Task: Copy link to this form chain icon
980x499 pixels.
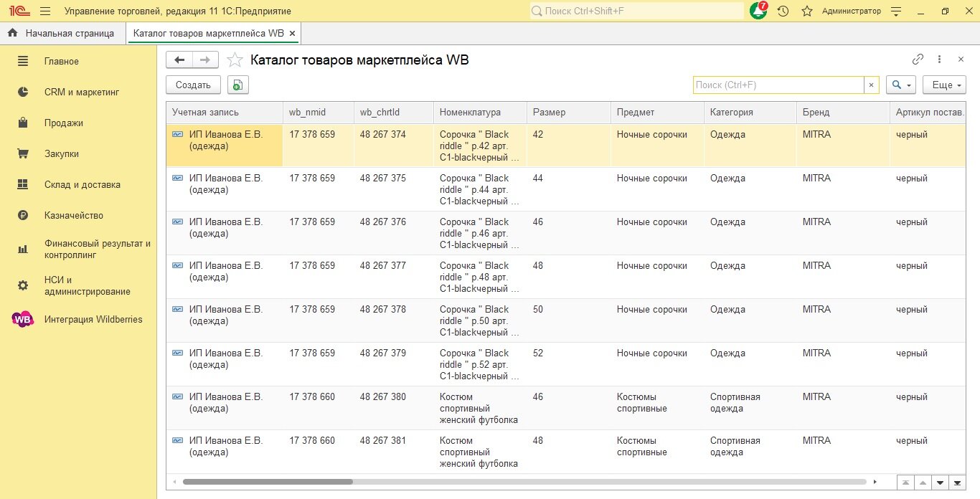Action: [x=918, y=60]
